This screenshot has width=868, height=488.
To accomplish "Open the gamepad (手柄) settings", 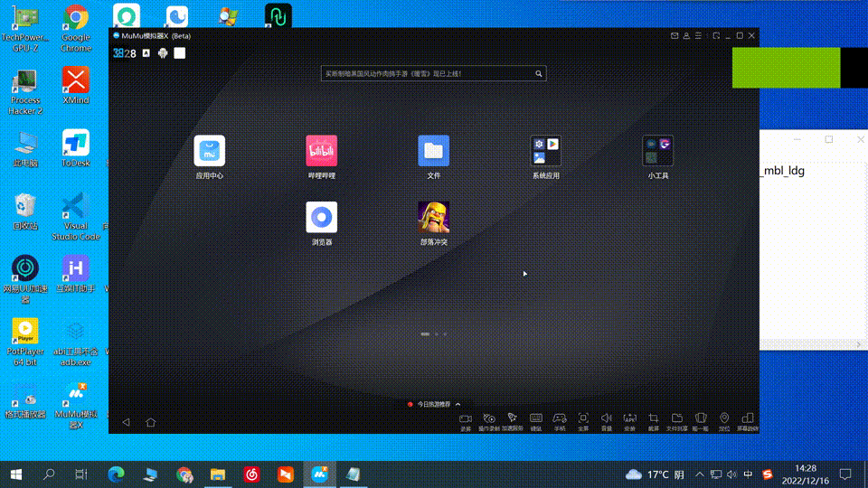I will tap(560, 422).
